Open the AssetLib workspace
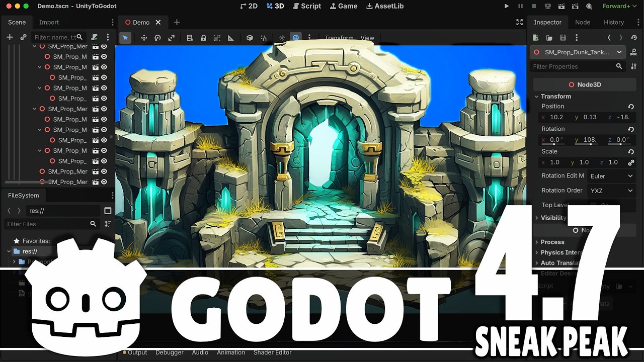Screen dimensions: 644x362 tap(385, 6)
